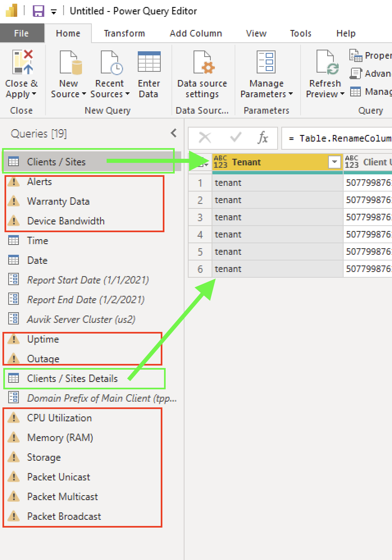
Task: Click inside the formula bar
Action: [x=340, y=138]
